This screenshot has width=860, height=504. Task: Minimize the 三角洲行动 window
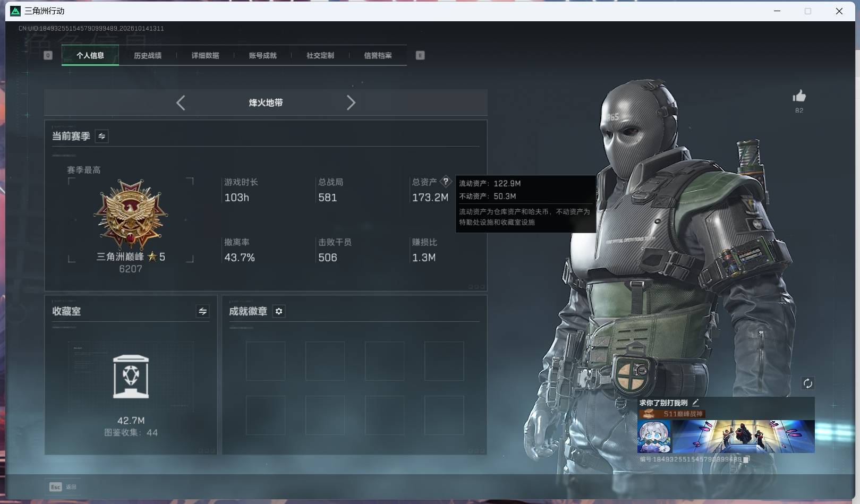tap(777, 11)
